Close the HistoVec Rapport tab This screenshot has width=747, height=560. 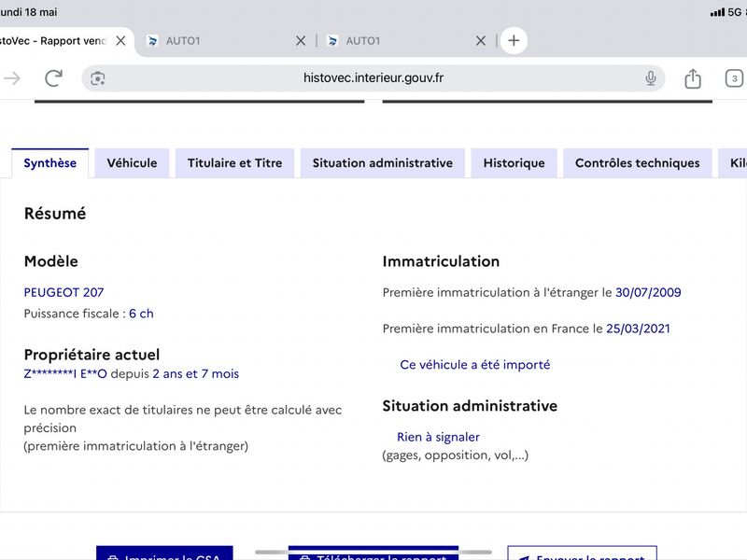point(121,41)
